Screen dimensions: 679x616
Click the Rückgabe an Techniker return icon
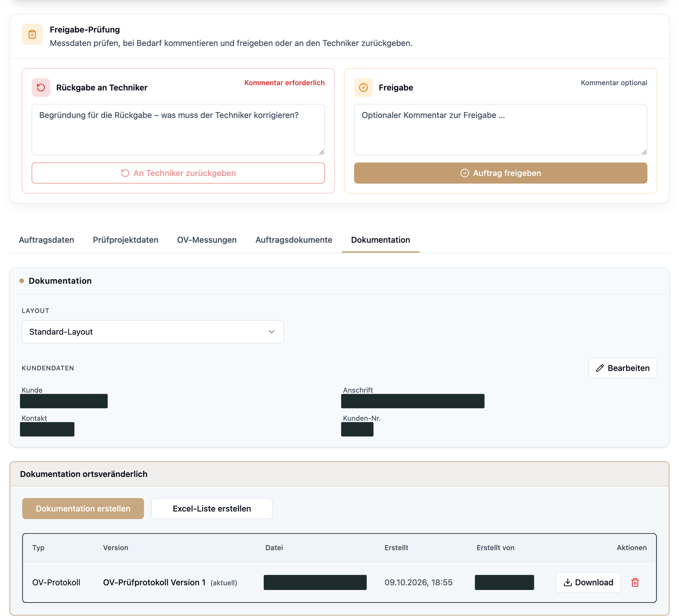(41, 87)
